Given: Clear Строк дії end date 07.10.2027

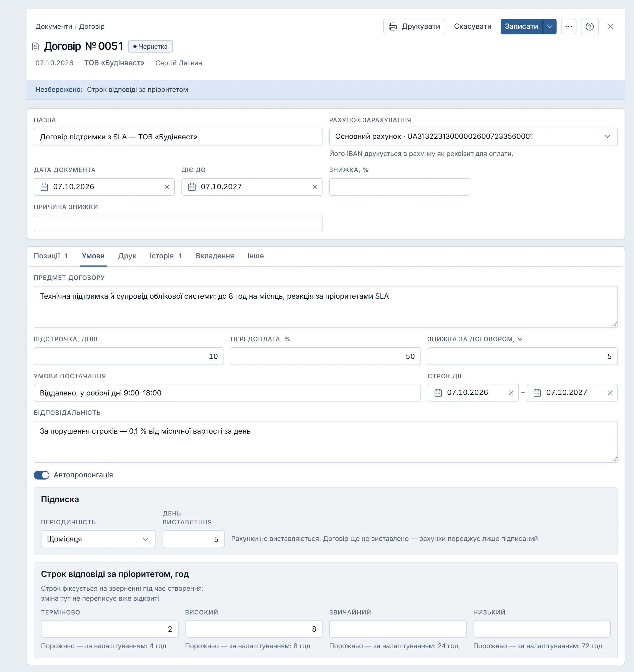Looking at the screenshot, I should coord(610,392).
